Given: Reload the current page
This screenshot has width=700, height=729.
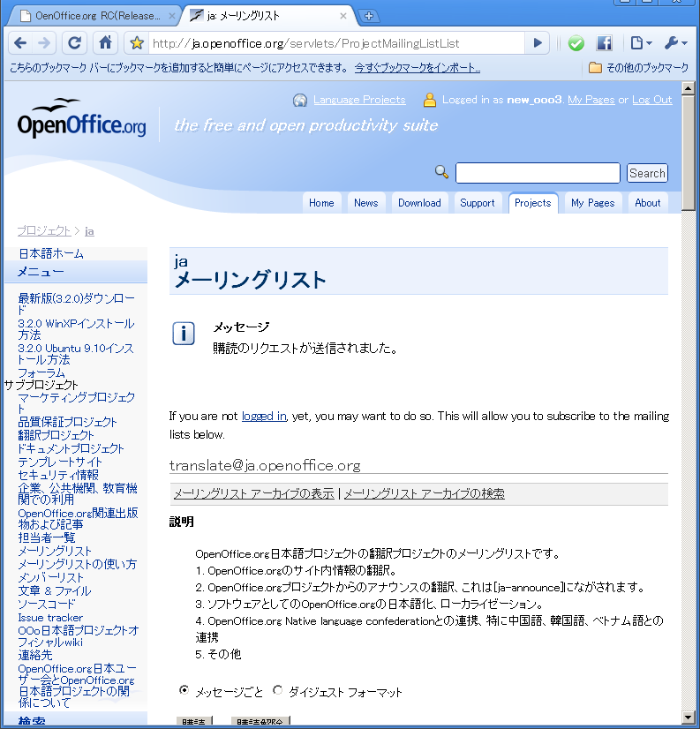Looking at the screenshot, I should point(74,43).
